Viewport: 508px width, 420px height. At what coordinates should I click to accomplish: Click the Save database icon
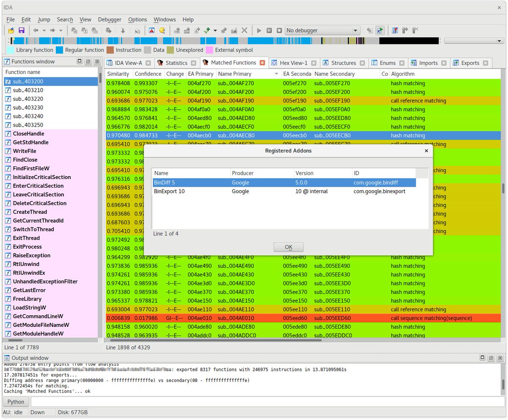click(x=21, y=30)
